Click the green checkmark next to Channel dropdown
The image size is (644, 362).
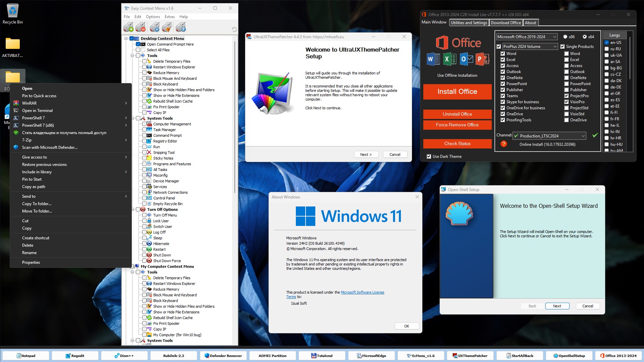click(x=595, y=135)
